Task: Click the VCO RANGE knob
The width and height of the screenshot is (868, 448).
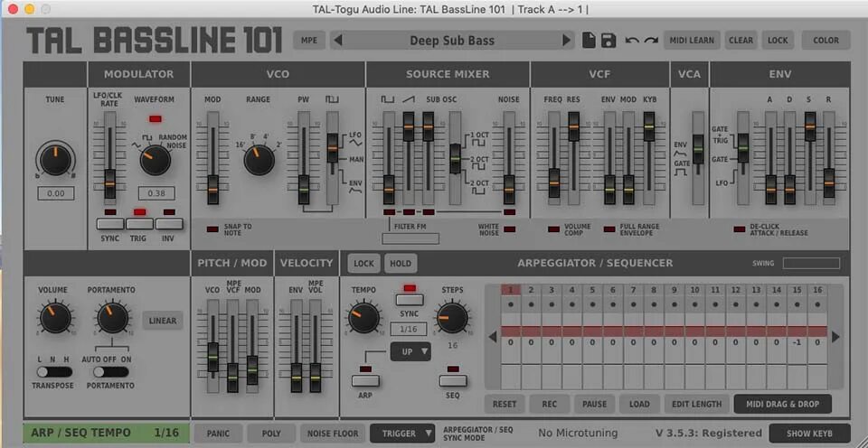Action: 259,160
